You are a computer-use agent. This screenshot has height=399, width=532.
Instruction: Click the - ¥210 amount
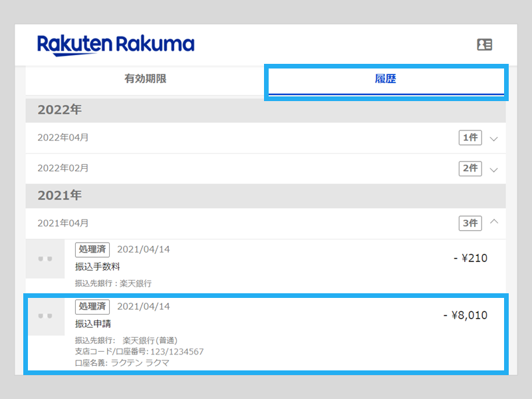471,258
